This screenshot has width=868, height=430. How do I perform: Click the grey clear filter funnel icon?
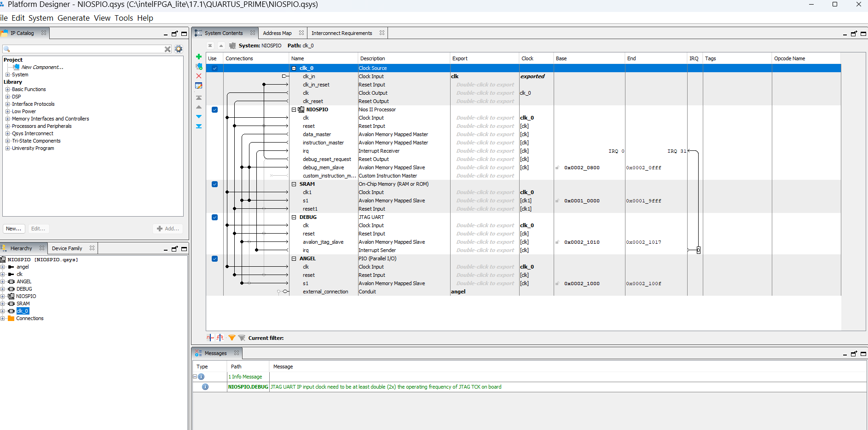tap(242, 338)
